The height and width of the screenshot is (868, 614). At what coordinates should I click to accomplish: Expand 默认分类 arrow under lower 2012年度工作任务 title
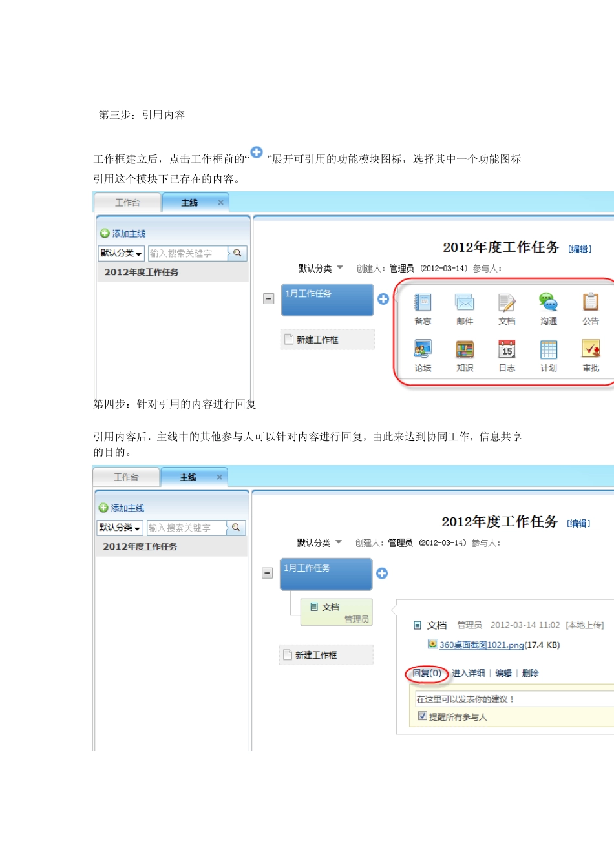point(339,542)
